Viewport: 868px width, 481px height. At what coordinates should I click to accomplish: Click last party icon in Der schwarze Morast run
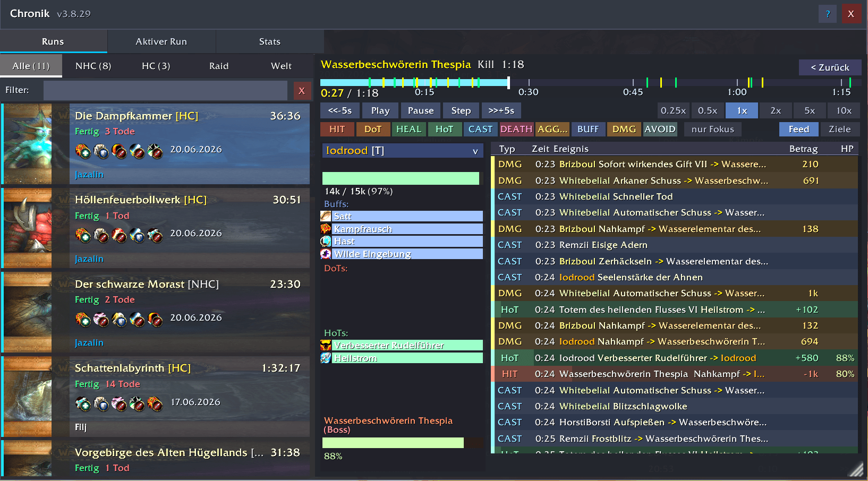155,319
